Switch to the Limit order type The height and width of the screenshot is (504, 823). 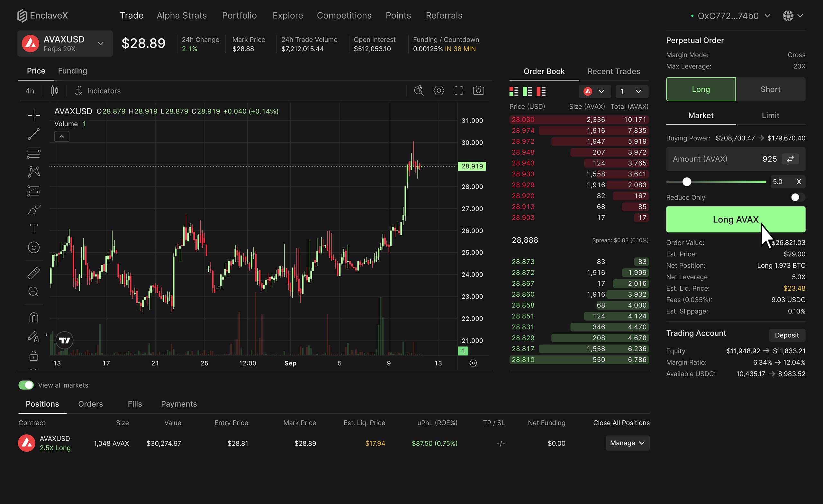(x=771, y=116)
